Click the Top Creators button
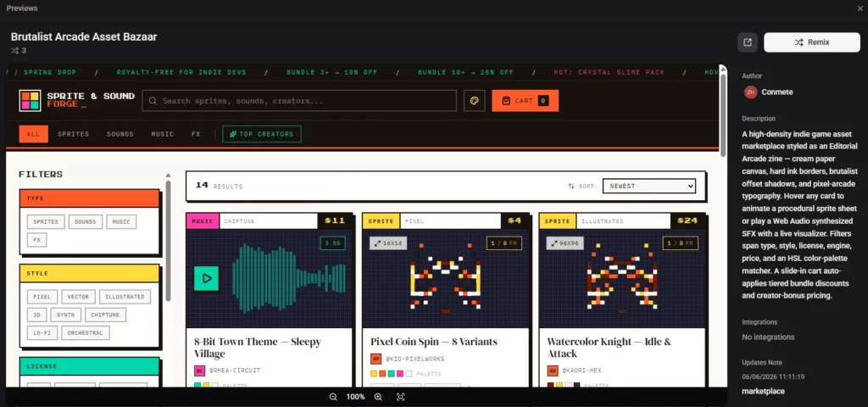The width and height of the screenshot is (868, 407). click(262, 134)
